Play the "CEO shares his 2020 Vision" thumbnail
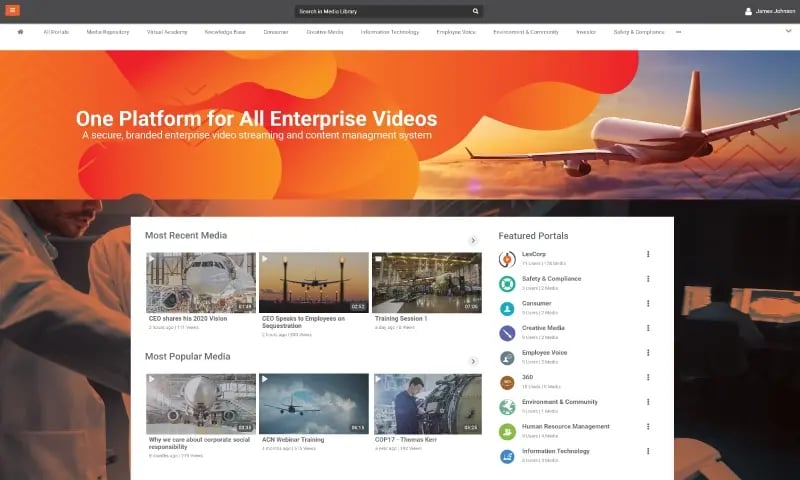Image resolution: width=800 pixels, height=480 pixels. [201, 282]
